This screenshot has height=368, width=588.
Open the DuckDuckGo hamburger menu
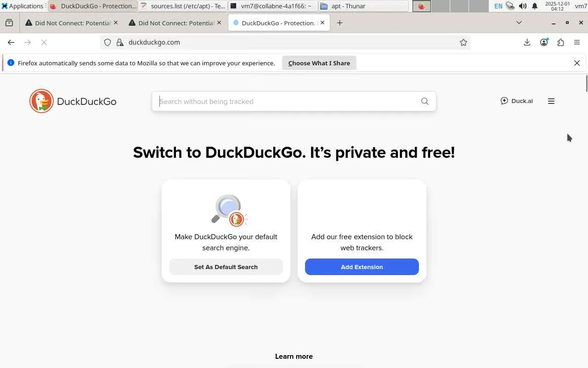pos(551,101)
